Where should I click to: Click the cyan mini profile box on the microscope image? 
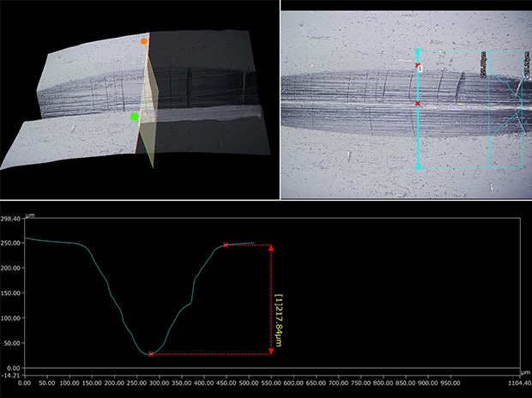505,107
